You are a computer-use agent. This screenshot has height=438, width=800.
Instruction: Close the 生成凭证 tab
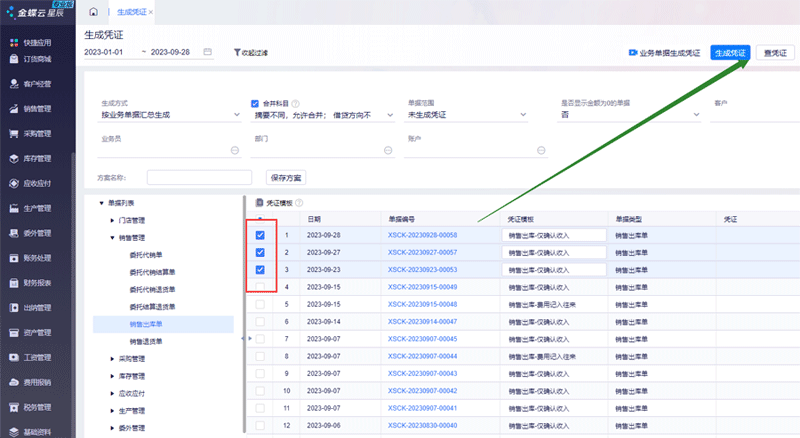click(x=151, y=12)
